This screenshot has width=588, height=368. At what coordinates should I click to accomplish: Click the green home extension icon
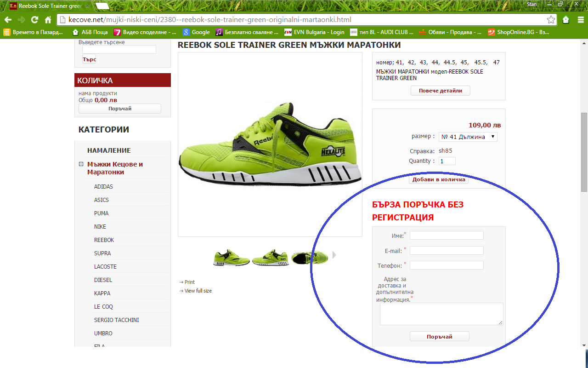tap(566, 20)
